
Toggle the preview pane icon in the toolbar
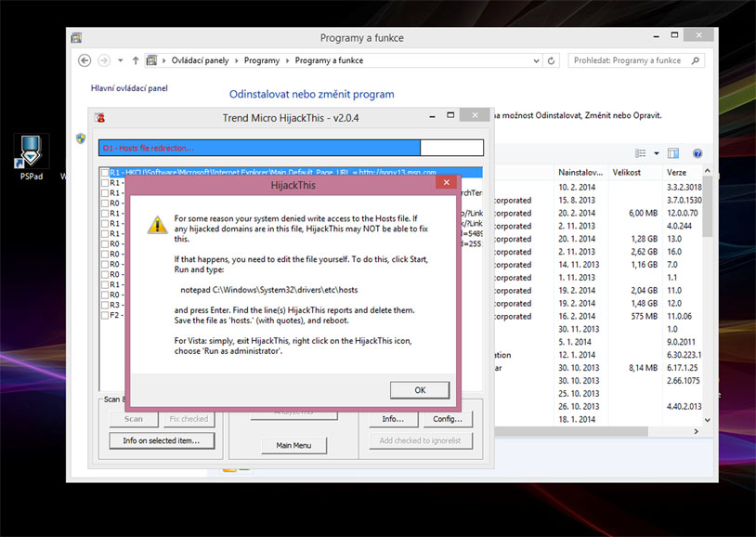[673, 153]
